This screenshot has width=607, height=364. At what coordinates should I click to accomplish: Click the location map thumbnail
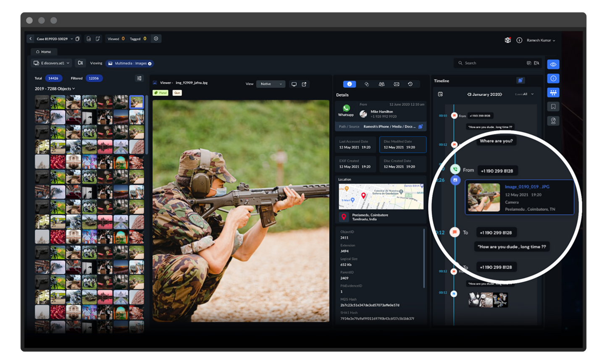click(x=381, y=196)
